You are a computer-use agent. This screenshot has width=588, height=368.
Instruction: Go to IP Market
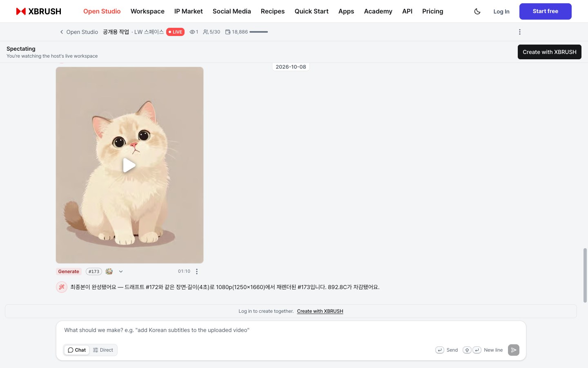[x=189, y=11]
